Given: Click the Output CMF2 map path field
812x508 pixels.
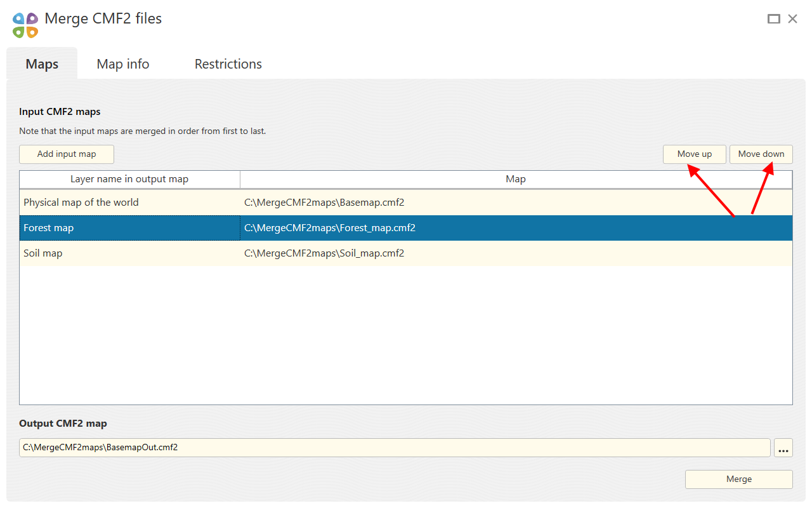Looking at the screenshot, I should (x=395, y=448).
